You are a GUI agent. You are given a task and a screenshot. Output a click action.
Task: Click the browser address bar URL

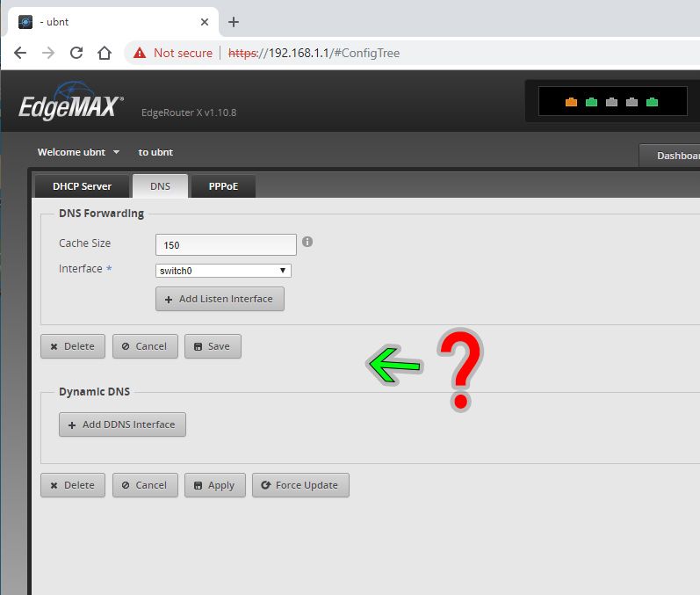click(x=314, y=53)
